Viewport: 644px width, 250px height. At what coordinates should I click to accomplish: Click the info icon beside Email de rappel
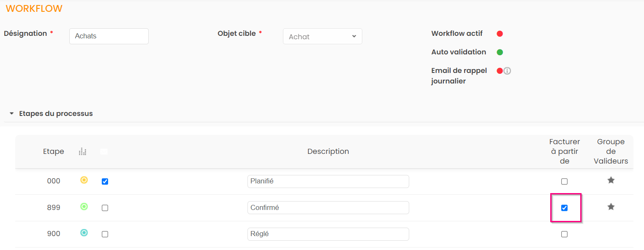click(x=507, y=71)
